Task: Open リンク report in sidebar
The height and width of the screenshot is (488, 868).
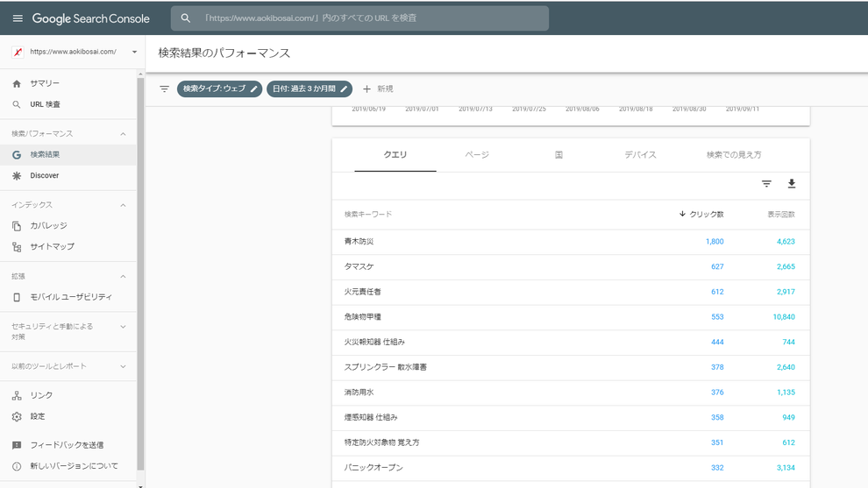Action: (41, 396)
